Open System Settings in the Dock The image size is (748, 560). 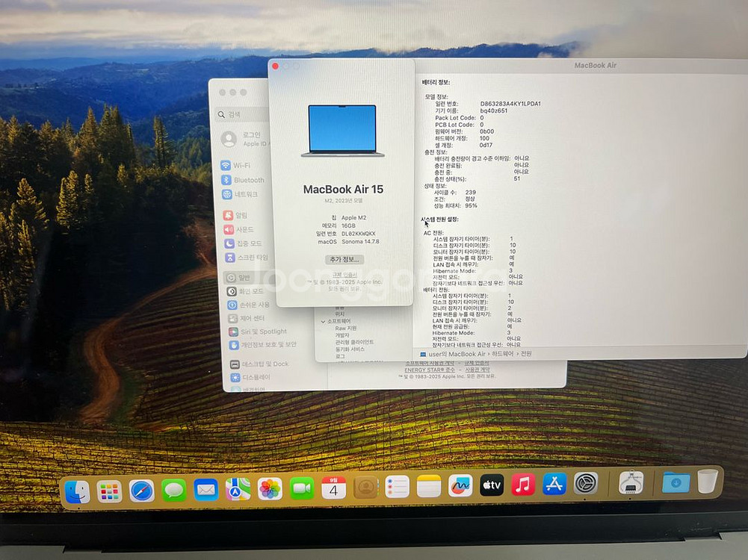click(x=586, y=484)
